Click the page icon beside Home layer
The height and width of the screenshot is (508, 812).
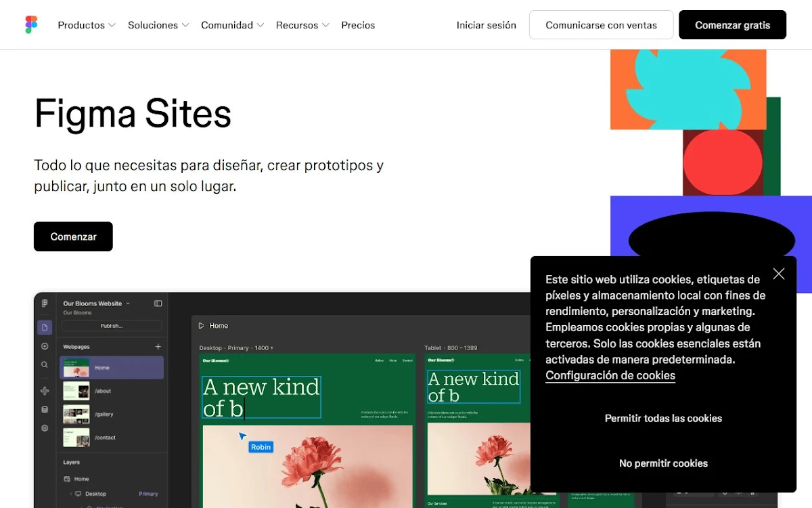(67, 479)
